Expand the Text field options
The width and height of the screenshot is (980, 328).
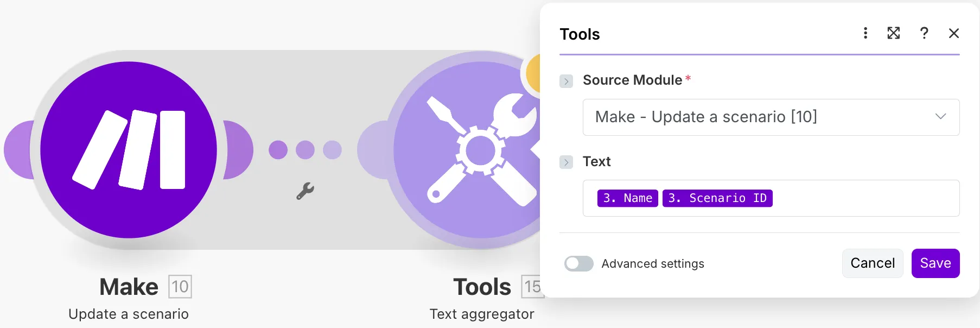pos(566,162)
